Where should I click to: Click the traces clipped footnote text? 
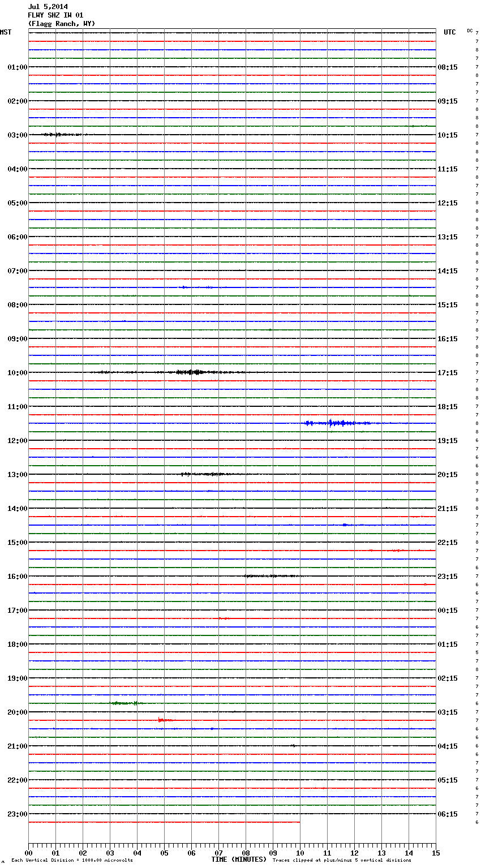click(x=342, y=861)
